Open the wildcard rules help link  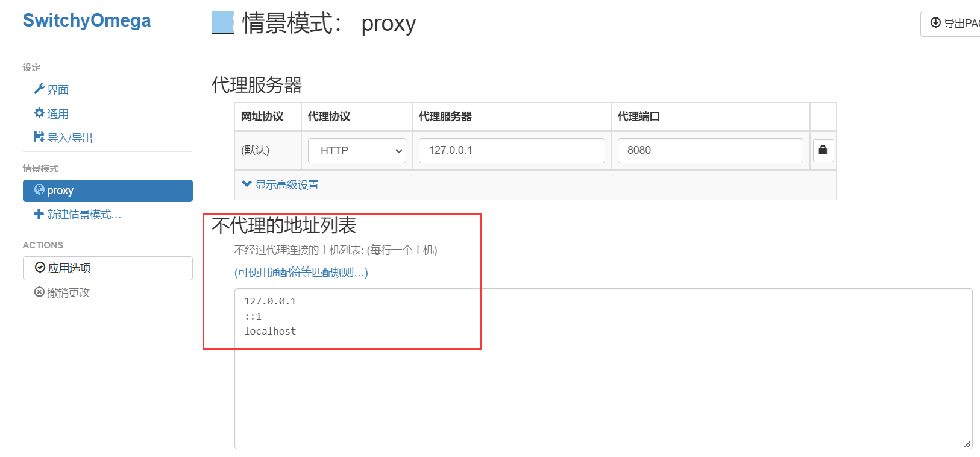click(x=301, y=273)
